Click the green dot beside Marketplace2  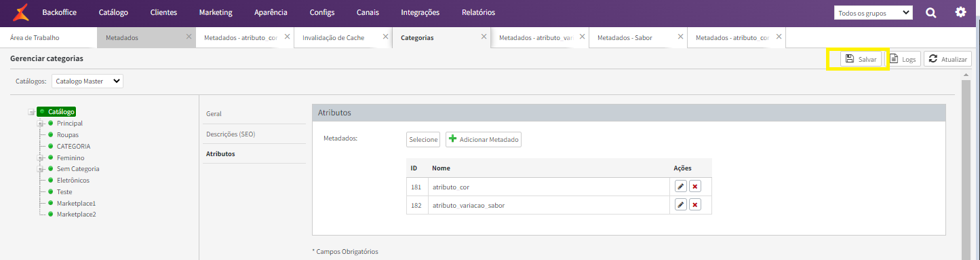coord(50,214)
